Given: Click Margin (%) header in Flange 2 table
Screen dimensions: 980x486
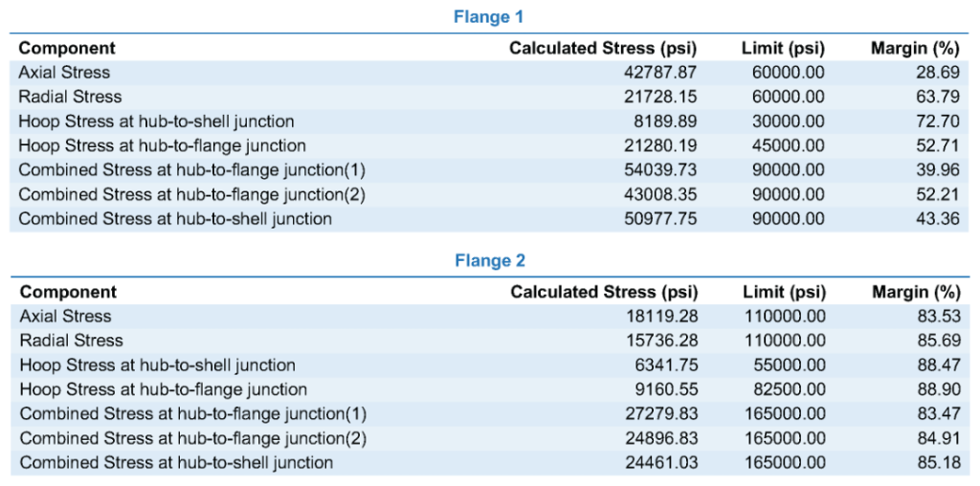Looking at the screenshot, I should tap(915, 292).
